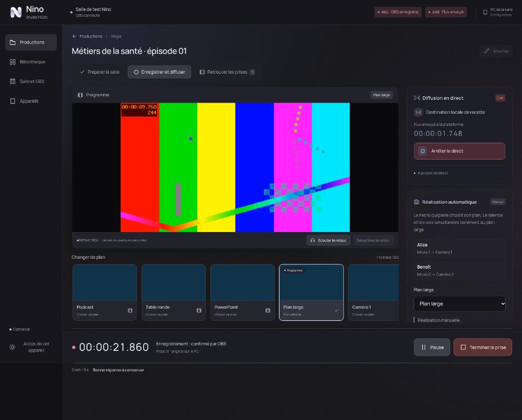The height and width of the screenshot is (420, 522).
Task: Click the REC OBS enregistre badge
Action: click(x=398, y=12)
